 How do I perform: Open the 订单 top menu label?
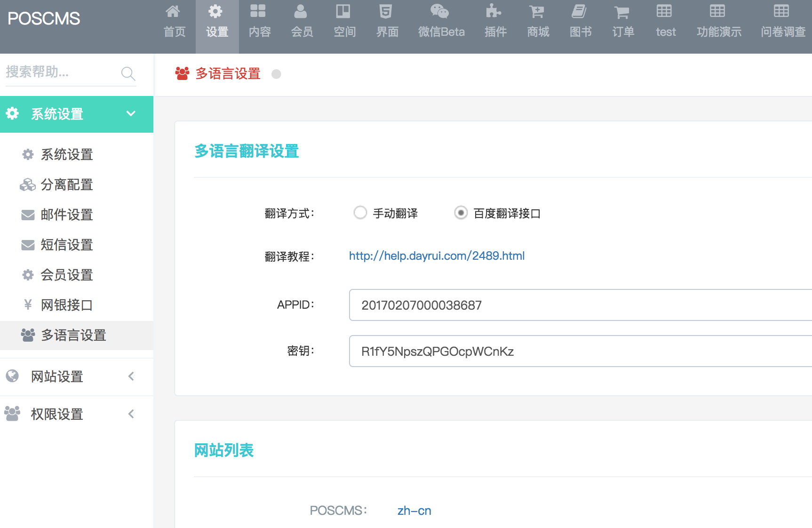[x=623, y=32]
